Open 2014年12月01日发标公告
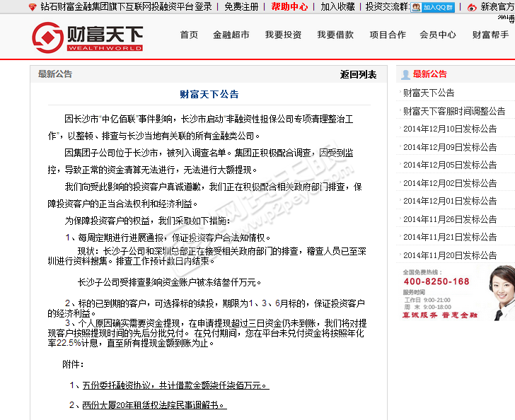The image size is (515, 420). [450, 201]
